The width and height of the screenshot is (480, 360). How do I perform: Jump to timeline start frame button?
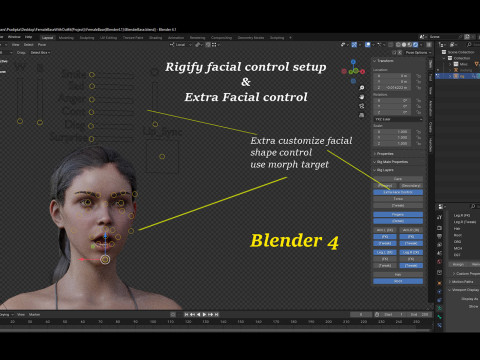187,314
